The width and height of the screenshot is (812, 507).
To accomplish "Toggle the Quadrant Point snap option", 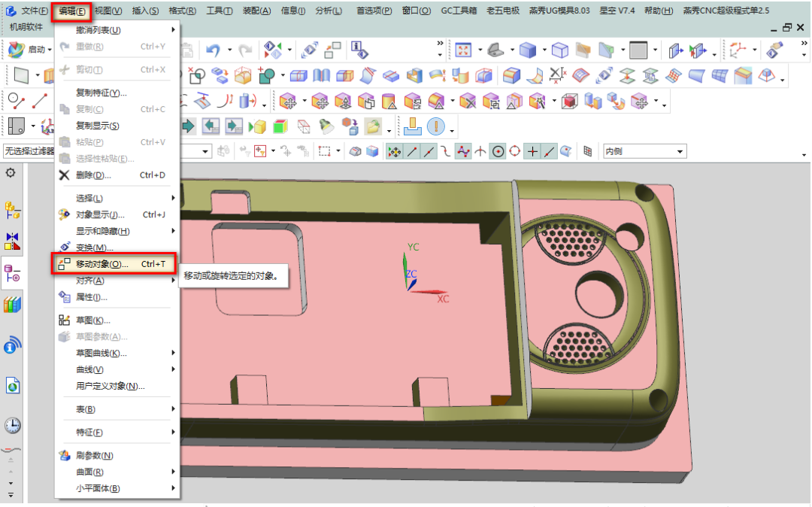I will [515, 151].
